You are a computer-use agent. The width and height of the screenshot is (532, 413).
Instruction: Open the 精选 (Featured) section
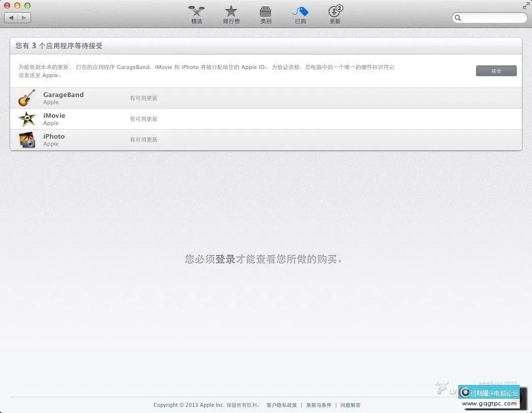(x=196, y=14)
